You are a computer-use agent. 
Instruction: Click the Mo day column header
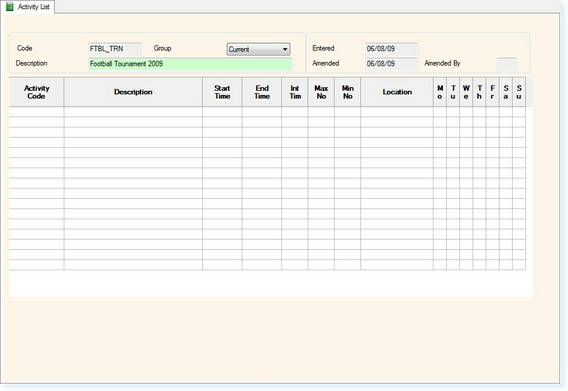click(440, 92)
